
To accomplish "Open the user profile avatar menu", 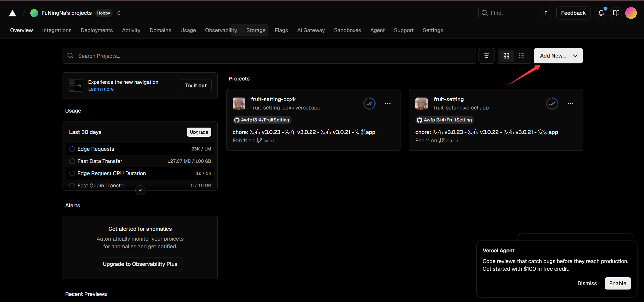I will pyautogui.click(x=631, y=13).
